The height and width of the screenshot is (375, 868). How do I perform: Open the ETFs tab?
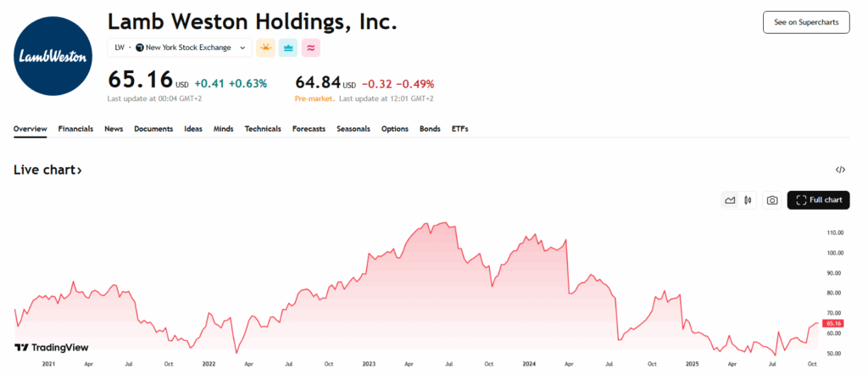(x=460, y=129)
